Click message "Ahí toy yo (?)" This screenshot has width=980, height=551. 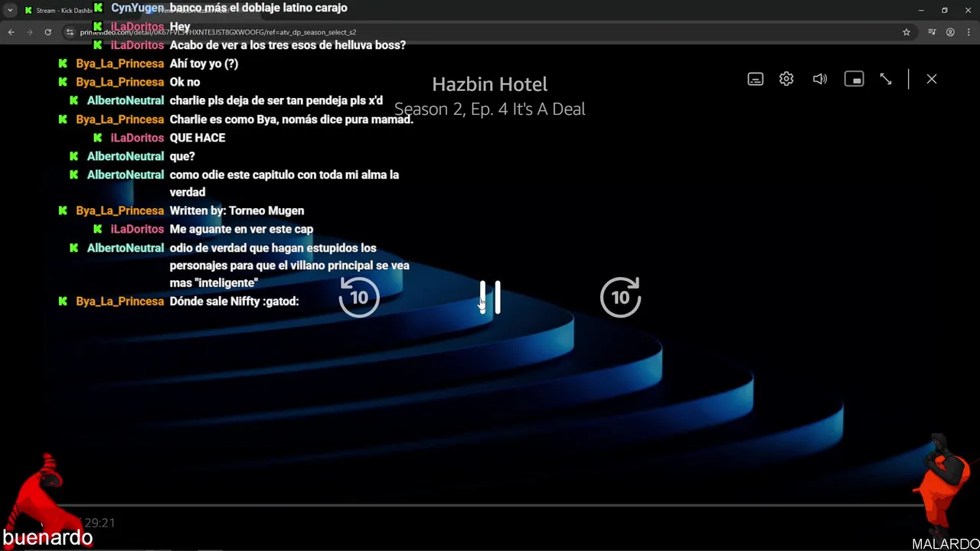[204, 64]
